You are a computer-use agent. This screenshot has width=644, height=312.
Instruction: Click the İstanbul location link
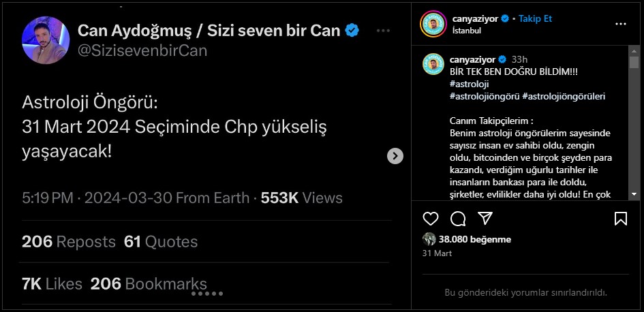point(466,31)
